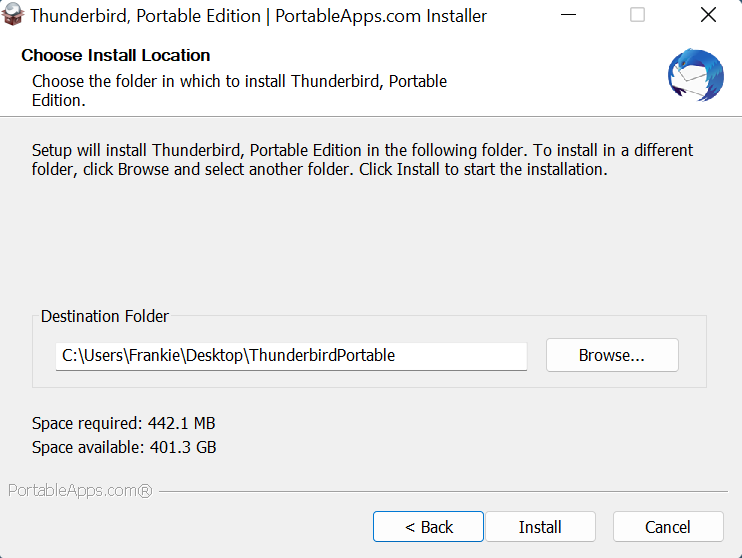Click empty space inside the Destination Folder box
The height and width of the screenshot is (558, 742).
coord(369,379)
